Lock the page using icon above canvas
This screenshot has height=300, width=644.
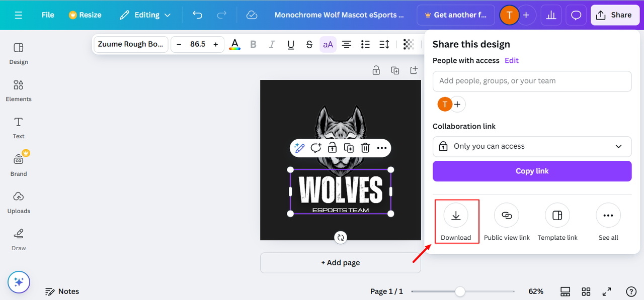tap(376, 70)
